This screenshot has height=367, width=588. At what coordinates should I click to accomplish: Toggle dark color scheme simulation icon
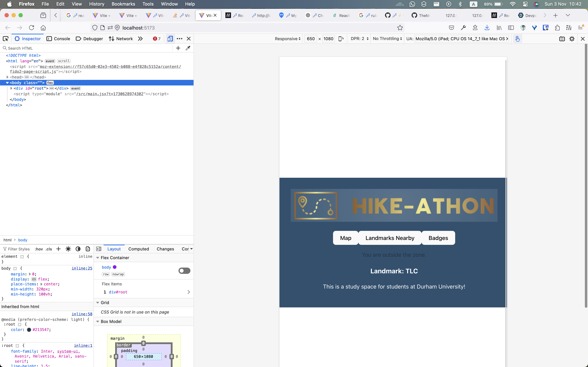[x=78, y=249]
